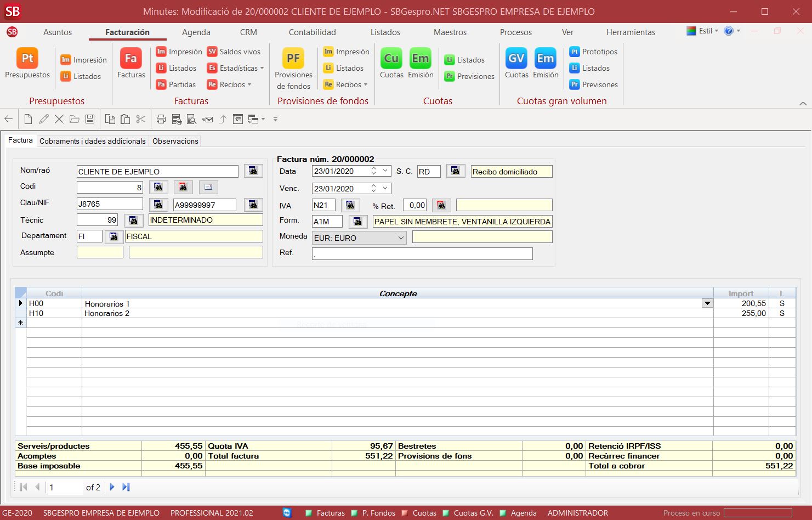Click Saldos vivos button in ribbon

pyautogui.click(x=234, y=52)
